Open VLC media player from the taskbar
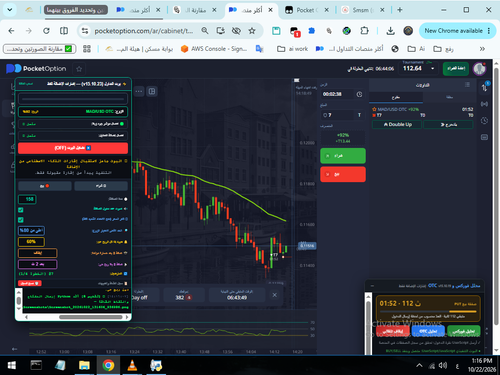 pos(132,365)
